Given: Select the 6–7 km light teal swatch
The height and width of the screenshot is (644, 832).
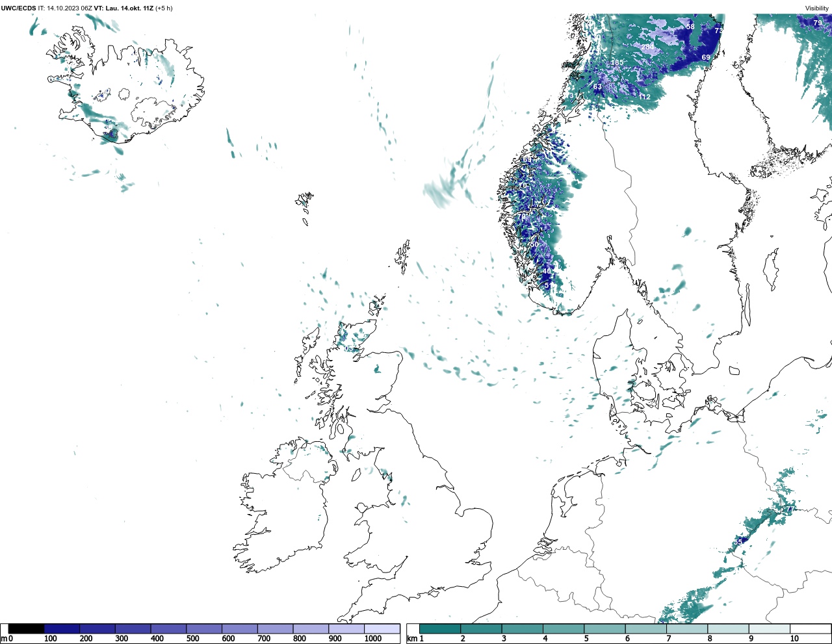Looking at the screenshot, I should coord(645,628).
